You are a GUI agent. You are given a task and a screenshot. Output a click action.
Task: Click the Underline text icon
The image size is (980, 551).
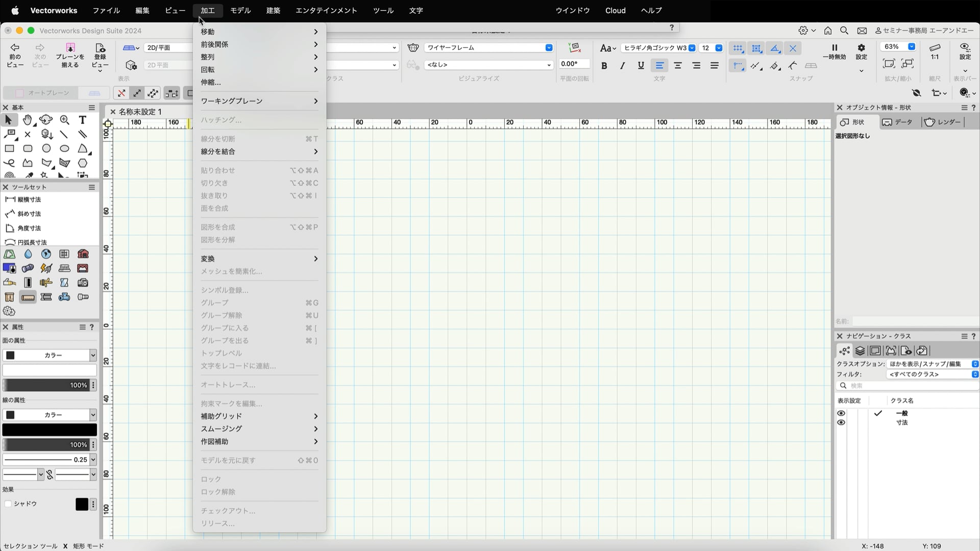(641, 65)
